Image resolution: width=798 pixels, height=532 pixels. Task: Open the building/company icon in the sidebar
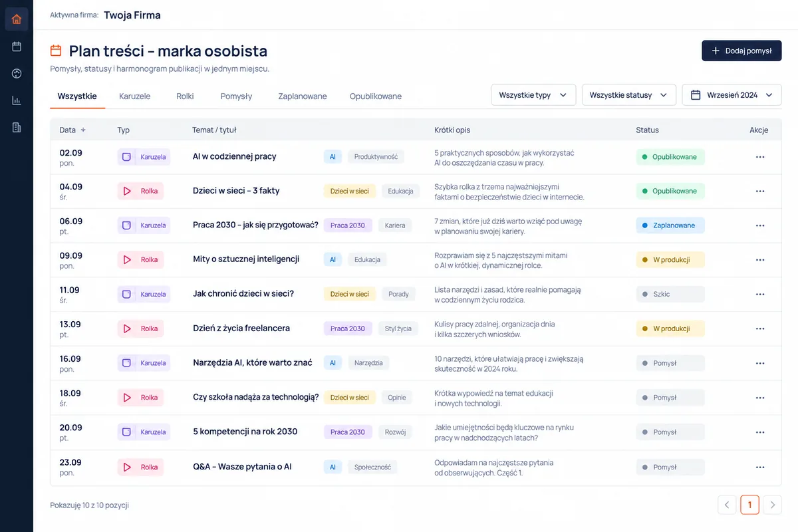pos(17,127)
